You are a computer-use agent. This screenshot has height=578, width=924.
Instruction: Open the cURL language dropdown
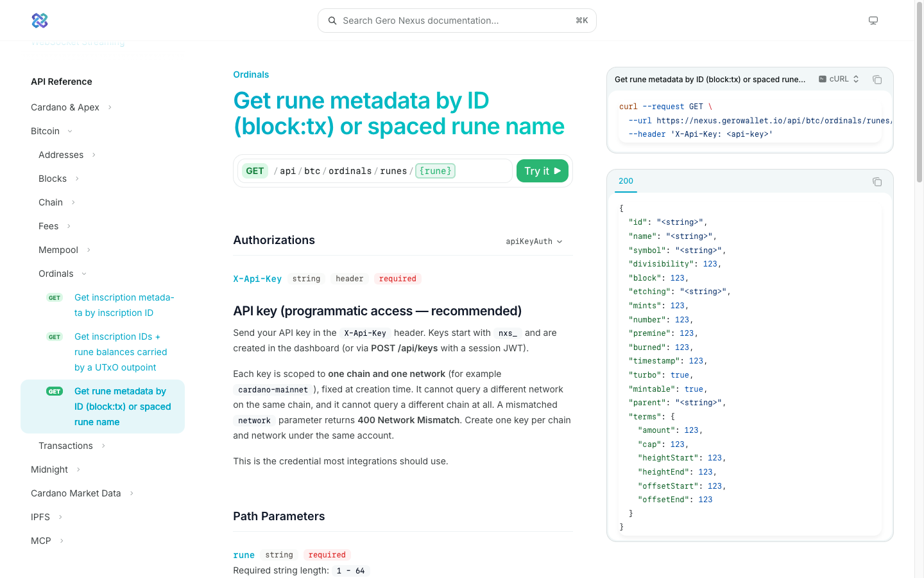coord(839,79)
